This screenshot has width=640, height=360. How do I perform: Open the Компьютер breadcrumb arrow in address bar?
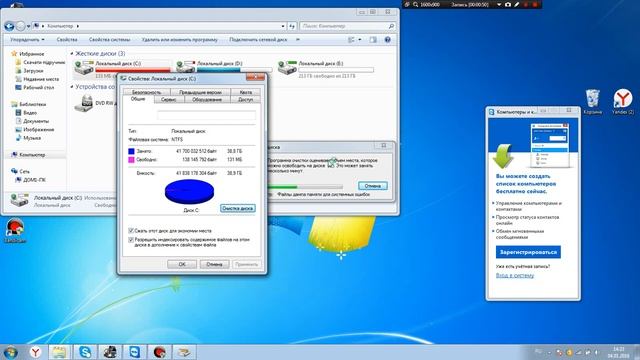click(78, 26)
